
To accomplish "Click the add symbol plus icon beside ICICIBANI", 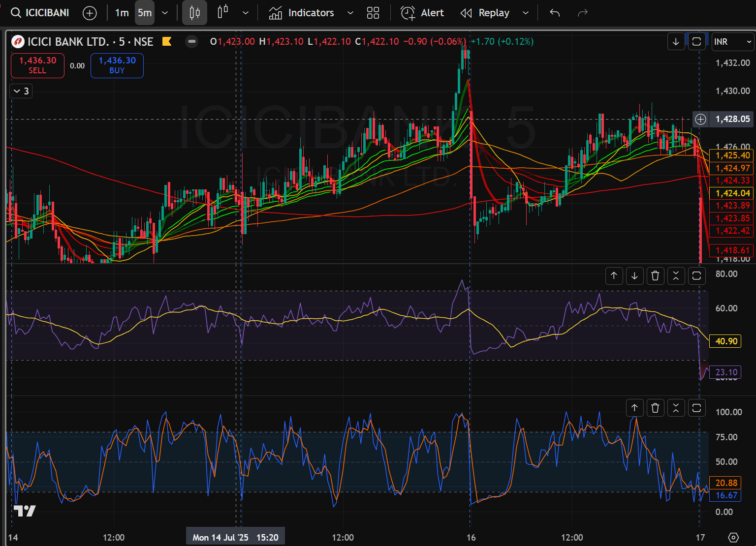I will pos(90,13).
